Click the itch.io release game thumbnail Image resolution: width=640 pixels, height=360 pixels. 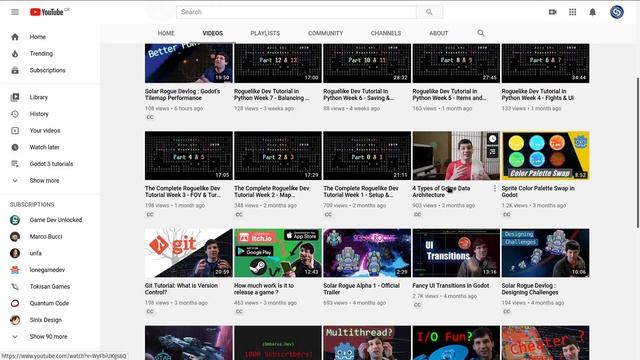click(x=278, y=253)
